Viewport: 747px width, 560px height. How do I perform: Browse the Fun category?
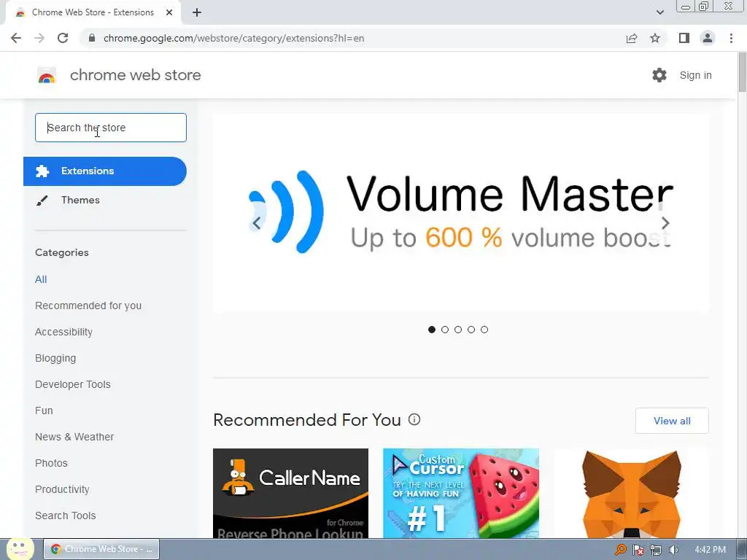44,411
